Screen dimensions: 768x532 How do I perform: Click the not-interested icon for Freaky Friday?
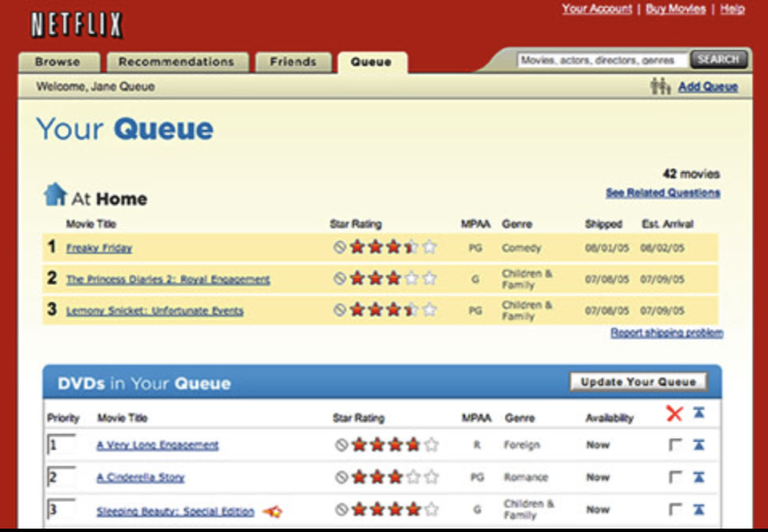(x=340, y=247)
